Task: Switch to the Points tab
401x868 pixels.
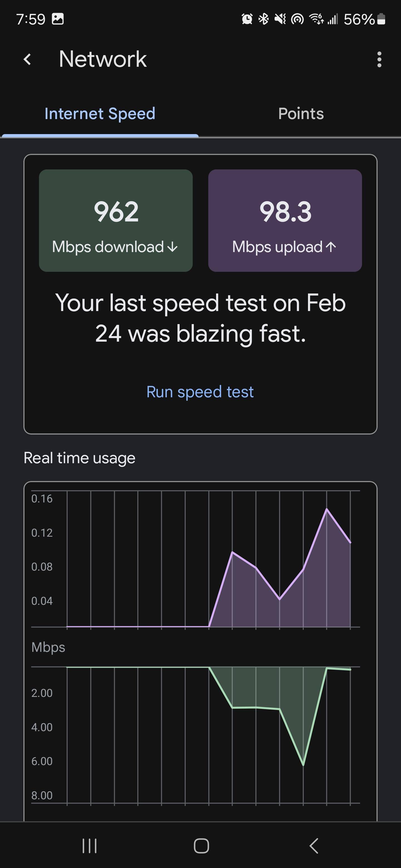Action: point(301,114)
